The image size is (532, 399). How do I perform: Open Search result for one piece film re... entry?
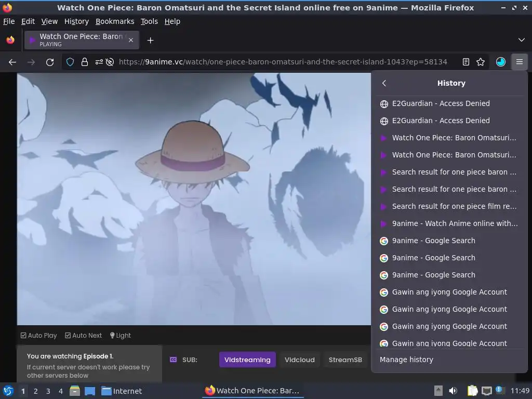click(x=449, y=206)
